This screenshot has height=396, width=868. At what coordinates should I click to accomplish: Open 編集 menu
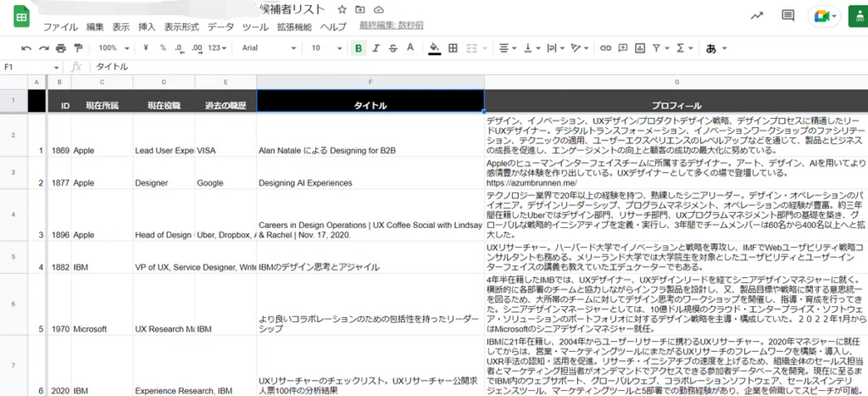point(95,26)
